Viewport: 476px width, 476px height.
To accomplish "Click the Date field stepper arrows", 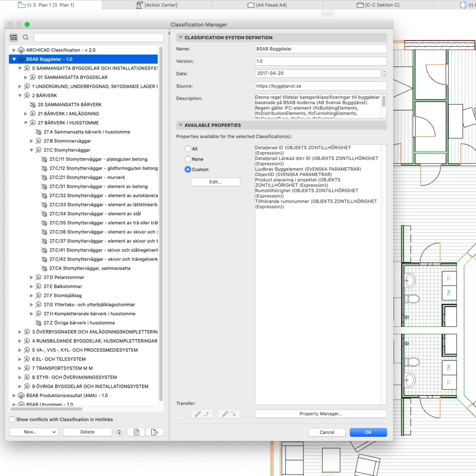I will pyautogui.click(x=384, y=74).
